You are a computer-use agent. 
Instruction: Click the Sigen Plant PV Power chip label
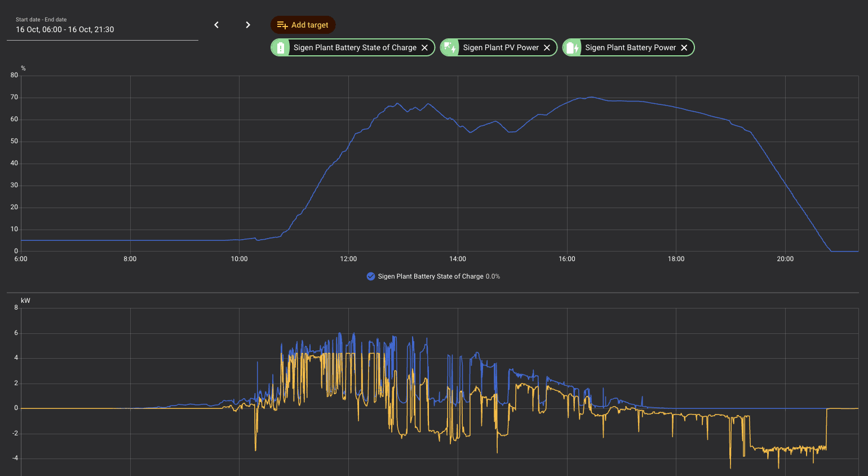coord(501,47)
